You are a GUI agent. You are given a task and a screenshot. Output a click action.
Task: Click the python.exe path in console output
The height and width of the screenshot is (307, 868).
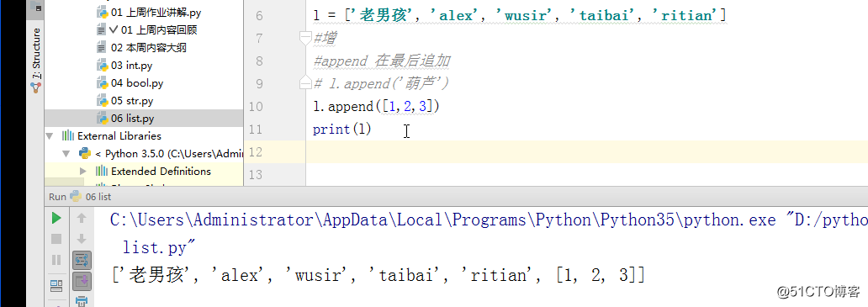442,220
